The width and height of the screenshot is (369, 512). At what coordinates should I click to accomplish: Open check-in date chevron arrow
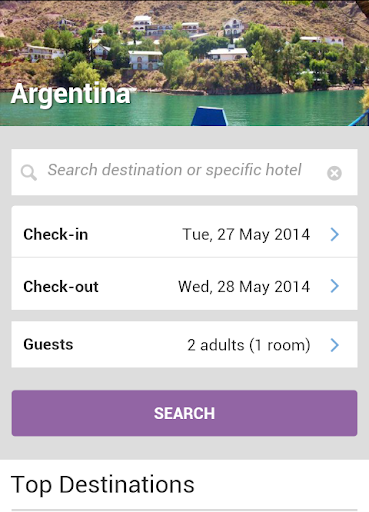click(x=335, y=234)
